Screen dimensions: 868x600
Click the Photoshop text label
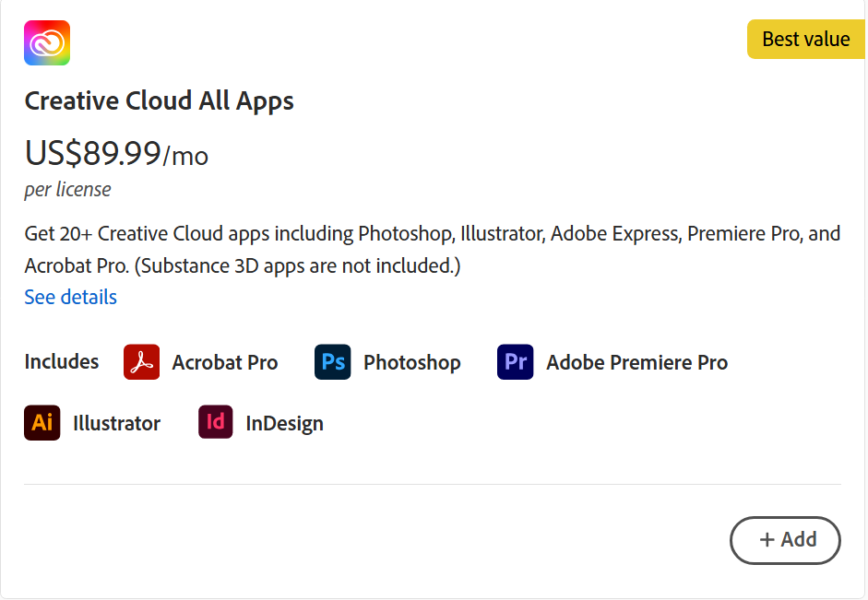click(411, 362)
